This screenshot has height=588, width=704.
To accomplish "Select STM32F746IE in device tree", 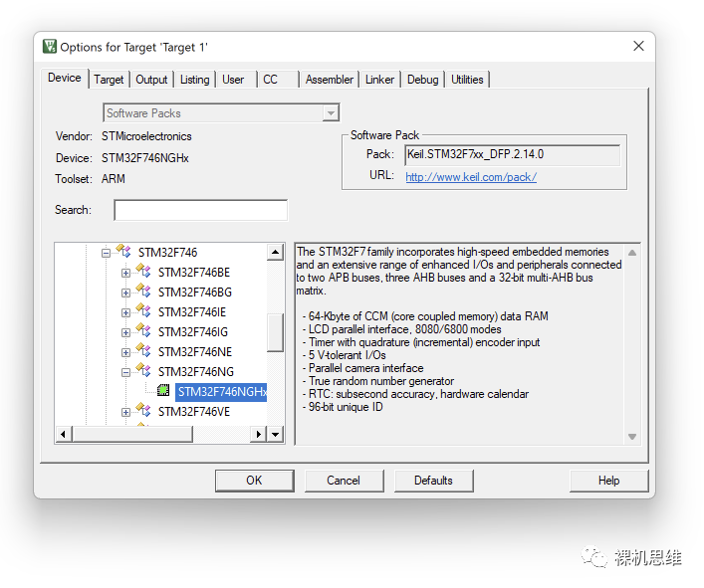I will click(x=192, y=312).
